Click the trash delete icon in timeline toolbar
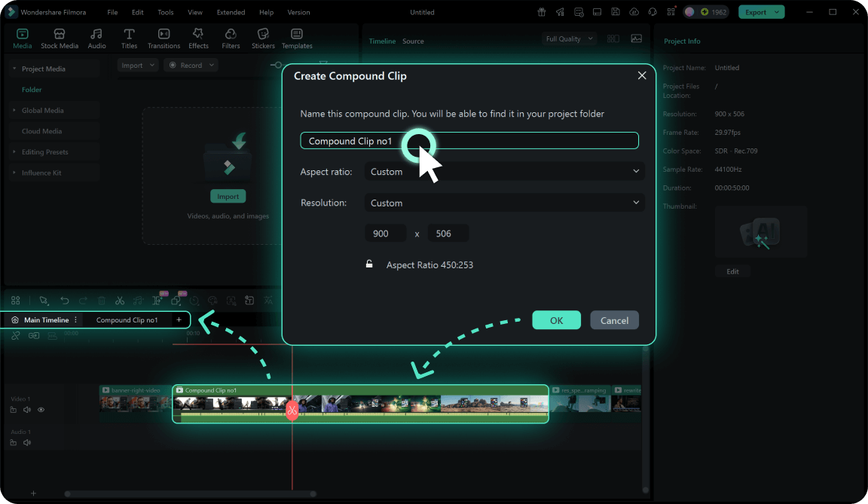 [x=101, y=301]
